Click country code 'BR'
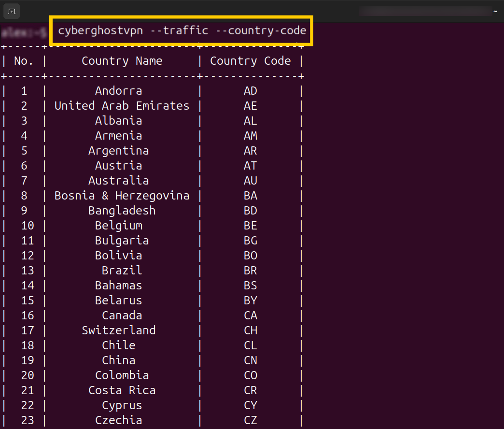This screenshot has width=504, height=429. (251, 271)
